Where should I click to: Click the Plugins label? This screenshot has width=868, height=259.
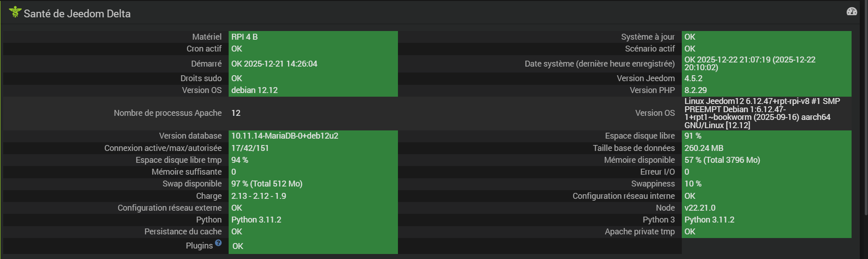[199, 246]
